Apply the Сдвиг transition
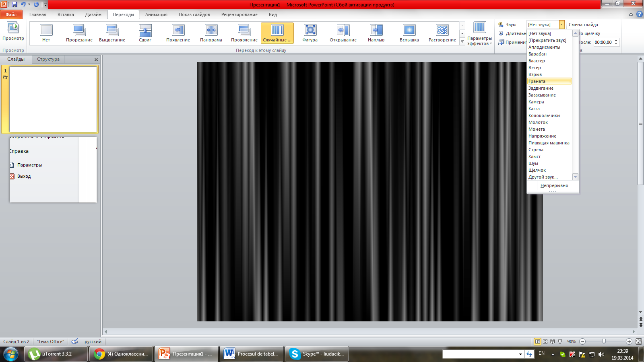The width and height of the screenshot is (644, 362). tap(145, 33)
